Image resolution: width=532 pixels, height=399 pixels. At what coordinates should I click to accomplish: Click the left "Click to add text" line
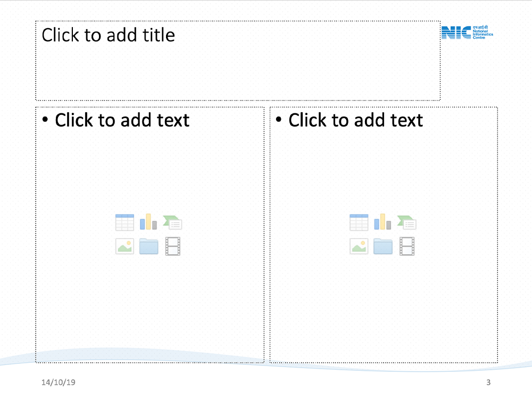click(x=122, y=120)
